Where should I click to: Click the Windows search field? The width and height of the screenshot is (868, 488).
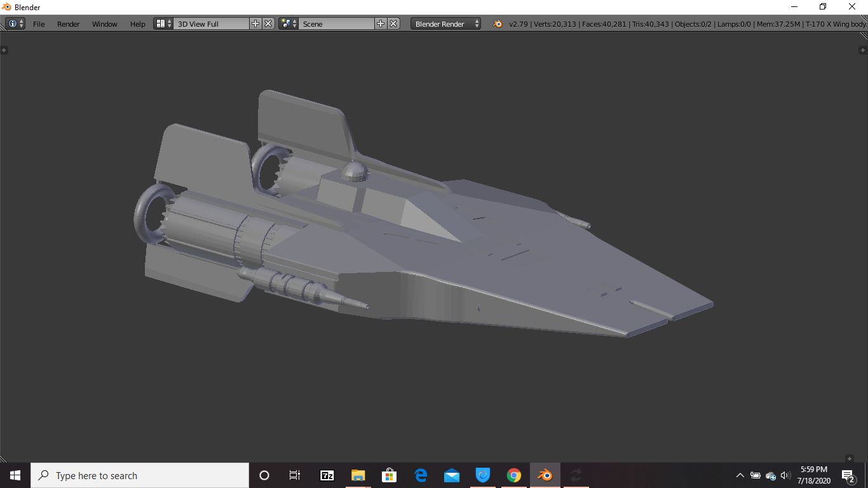click(140, 475)
